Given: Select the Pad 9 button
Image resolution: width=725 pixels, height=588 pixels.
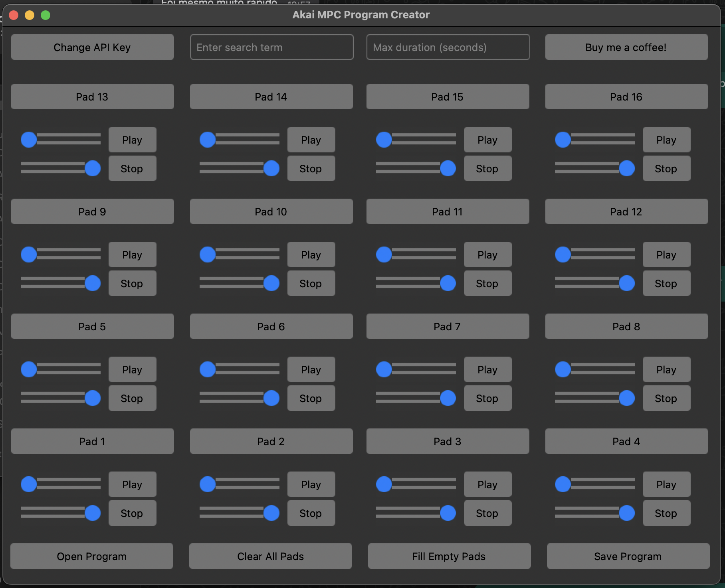Looking at the screenshot, I should [x=92, y=211].
